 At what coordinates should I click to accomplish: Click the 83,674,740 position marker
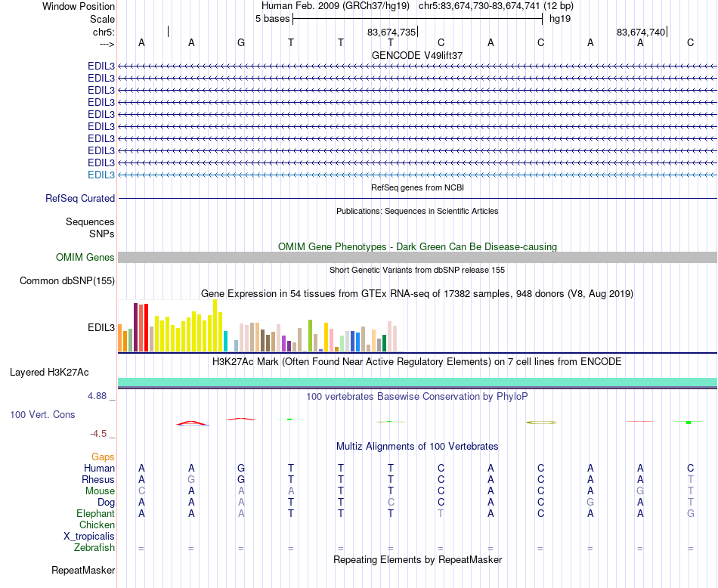coord(641,32)
